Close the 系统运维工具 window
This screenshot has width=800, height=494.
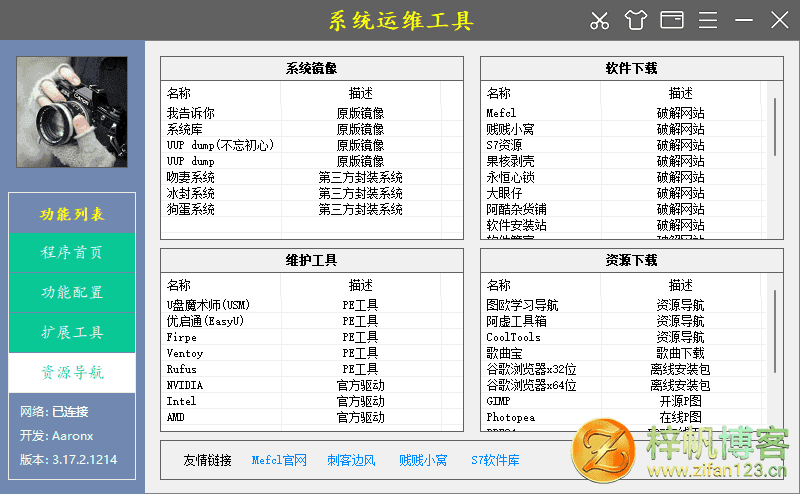click(780, 20)
